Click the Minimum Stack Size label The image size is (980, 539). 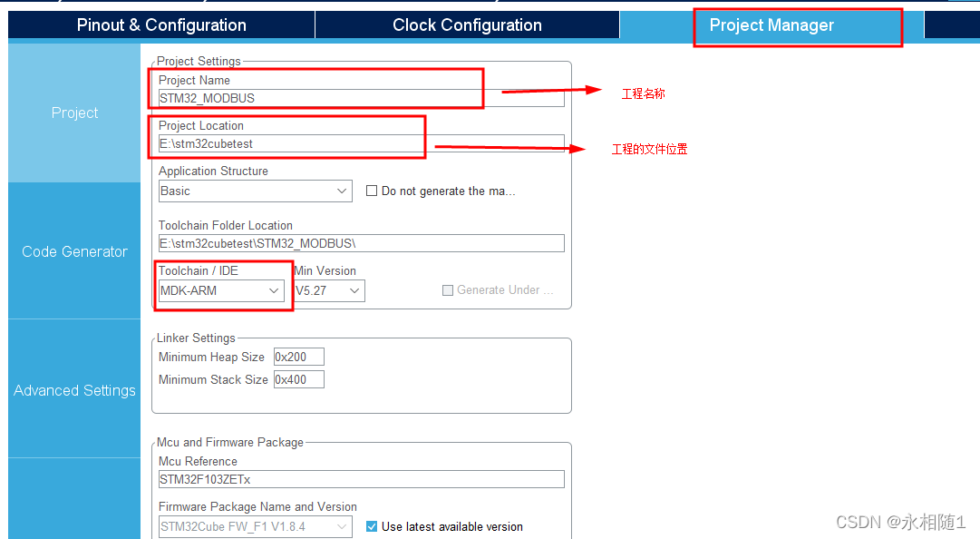point(213,379)
